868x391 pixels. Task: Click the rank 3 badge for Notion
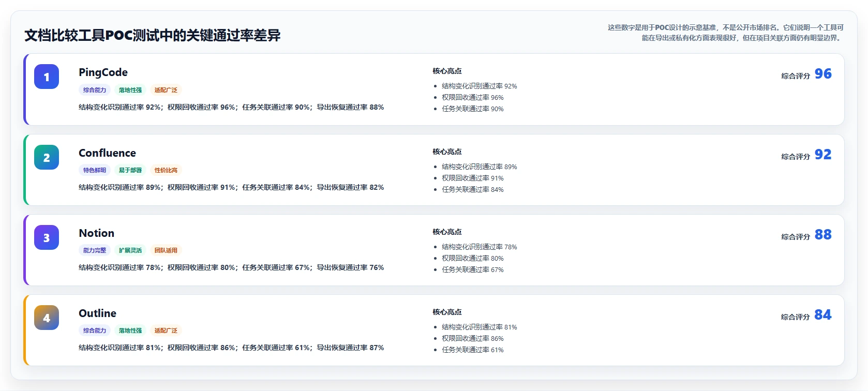click(47, 237)
